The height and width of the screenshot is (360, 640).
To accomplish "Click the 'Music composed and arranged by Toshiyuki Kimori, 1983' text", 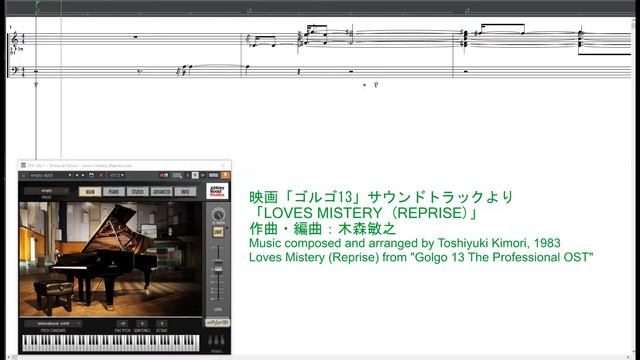I will (404, 243).
